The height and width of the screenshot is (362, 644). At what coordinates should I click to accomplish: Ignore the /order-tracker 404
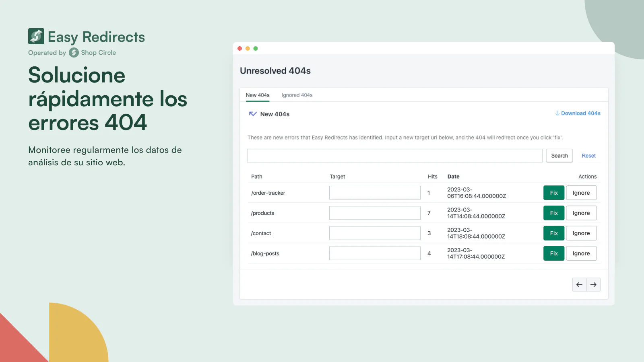581,193
